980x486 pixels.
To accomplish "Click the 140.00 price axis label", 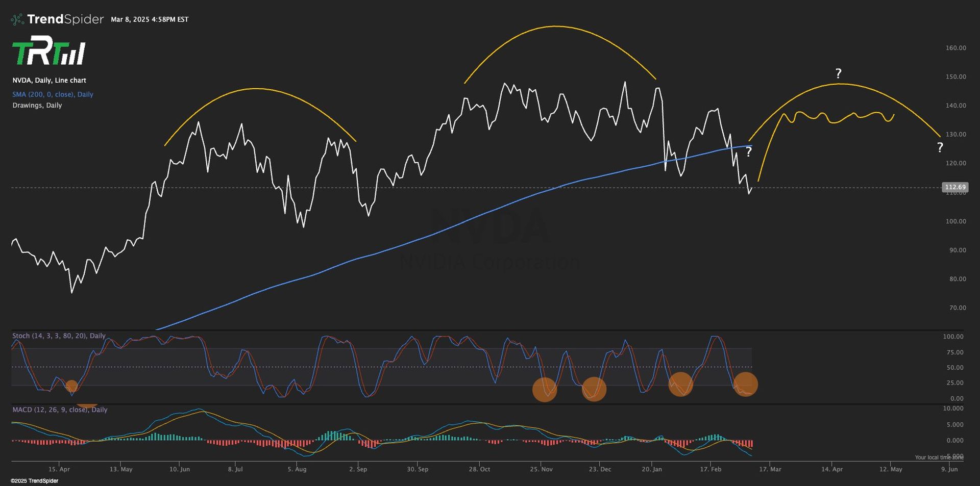I will [x=955, y=106].
